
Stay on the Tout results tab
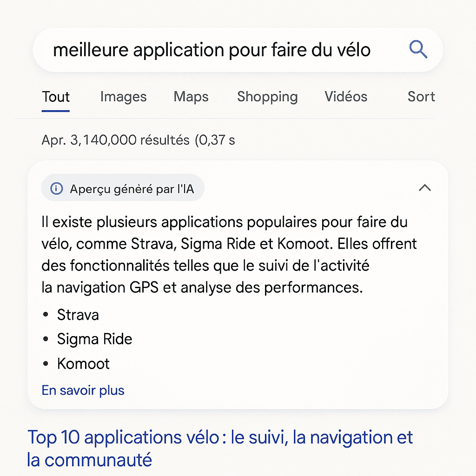coord(56,97)
